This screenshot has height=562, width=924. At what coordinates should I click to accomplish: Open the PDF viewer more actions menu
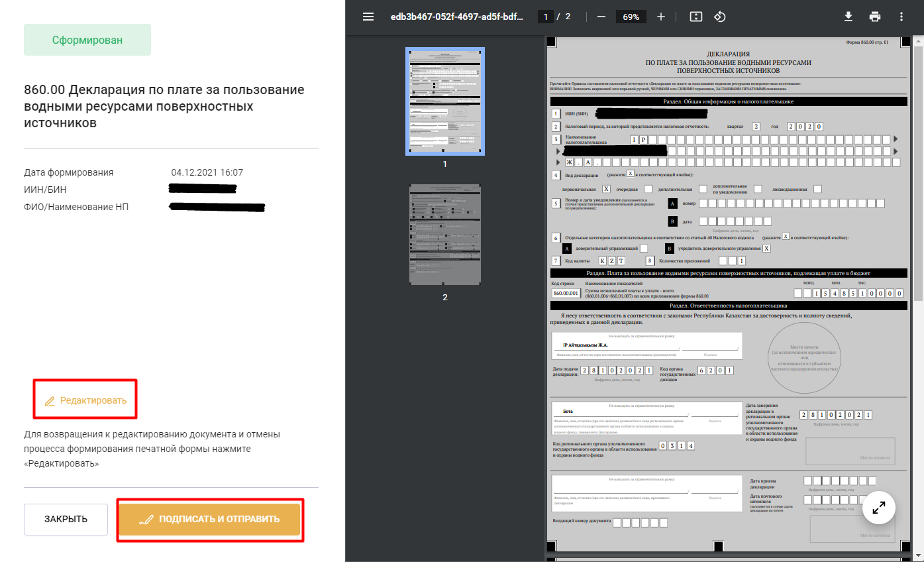tap(901, 17)
